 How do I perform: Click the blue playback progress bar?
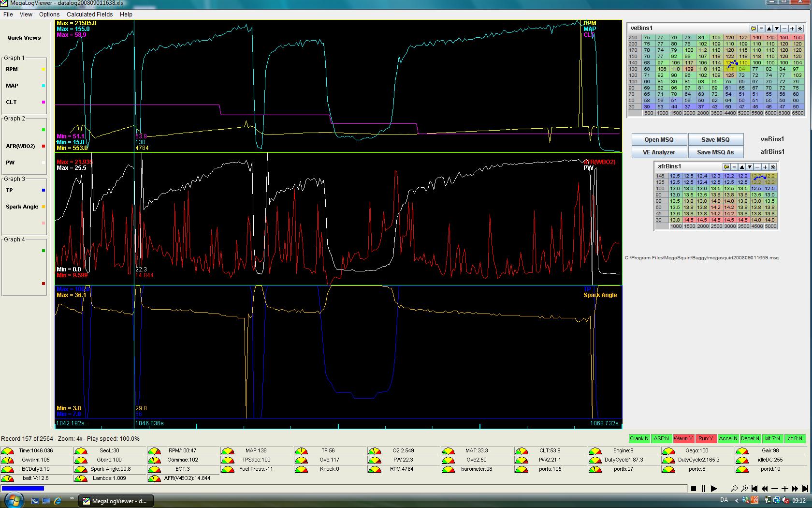pyautogui.click(x=23, y=489)
